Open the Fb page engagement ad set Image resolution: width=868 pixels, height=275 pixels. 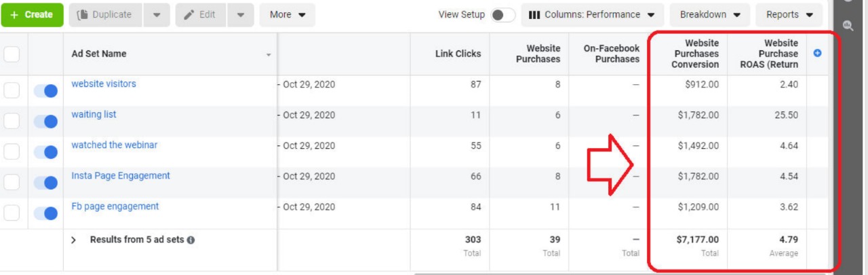pyautogui.click(x=115, y=206)
